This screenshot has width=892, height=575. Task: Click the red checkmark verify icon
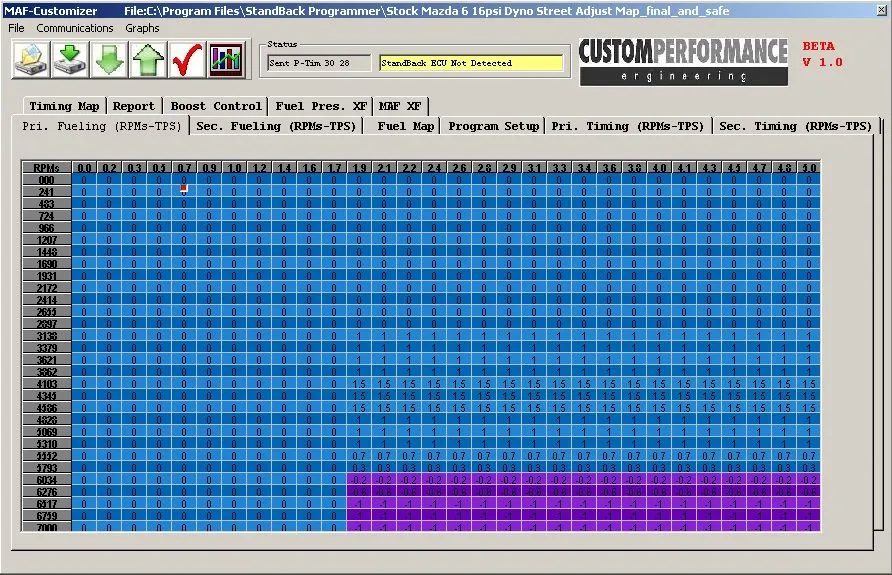pos(187,61)
